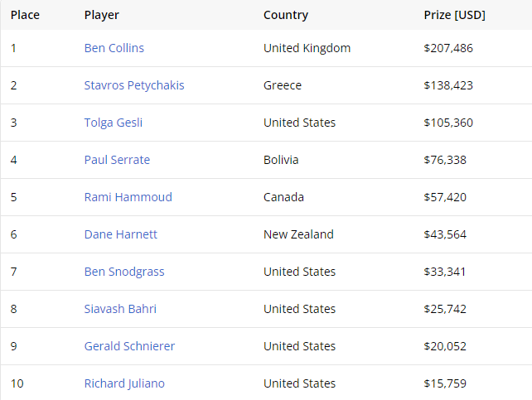532x400 pixels.
Task: Click the Player column header
Action: pos(102,15)
